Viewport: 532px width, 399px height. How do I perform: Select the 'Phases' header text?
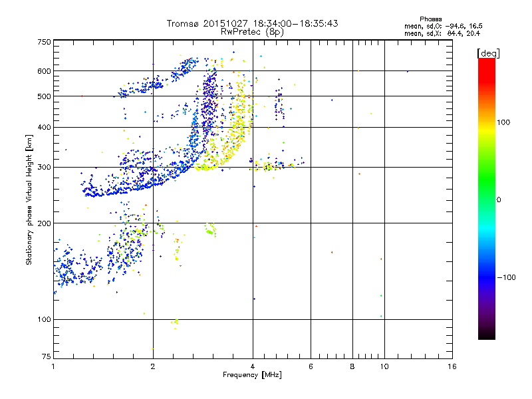click(x=430, y=19)
